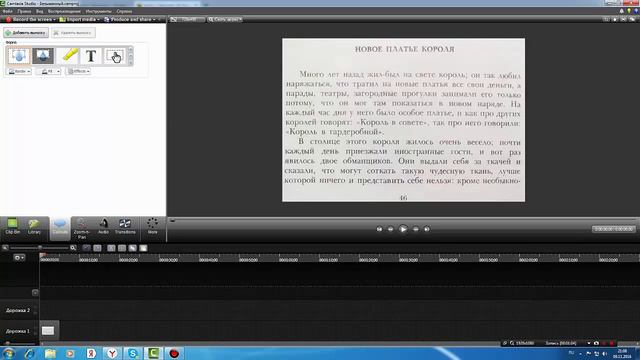
Task: Open the Windows Start menu
Action: 8,353
